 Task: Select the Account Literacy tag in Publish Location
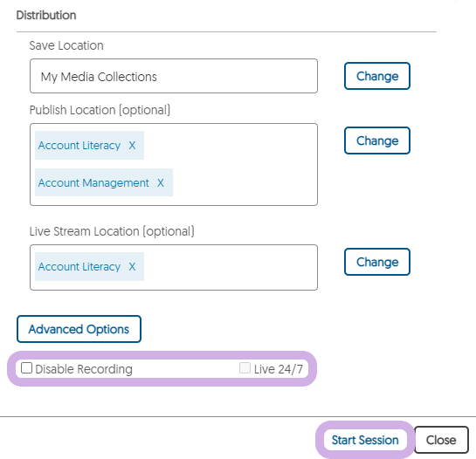(x=79, y=146)
